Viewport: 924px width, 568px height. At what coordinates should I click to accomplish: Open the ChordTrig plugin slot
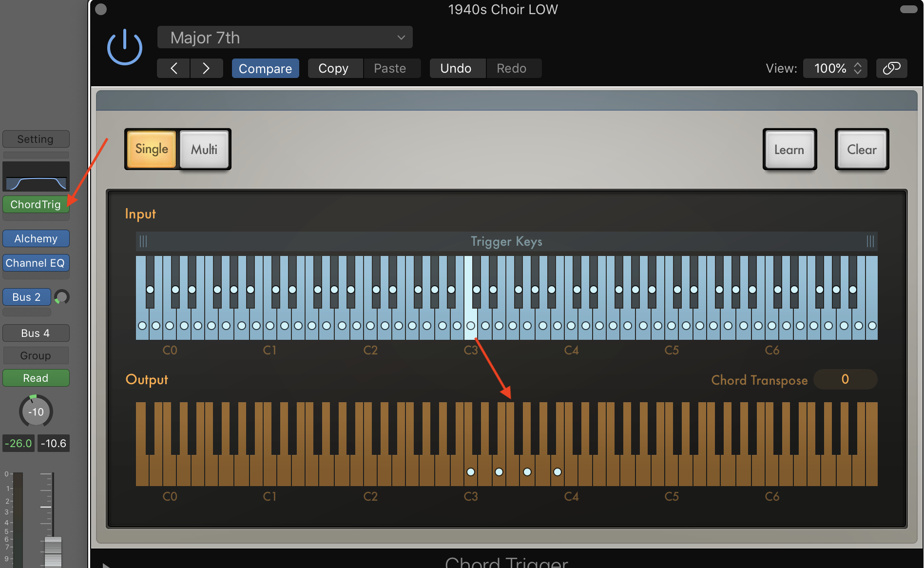(x=36, y=204)
